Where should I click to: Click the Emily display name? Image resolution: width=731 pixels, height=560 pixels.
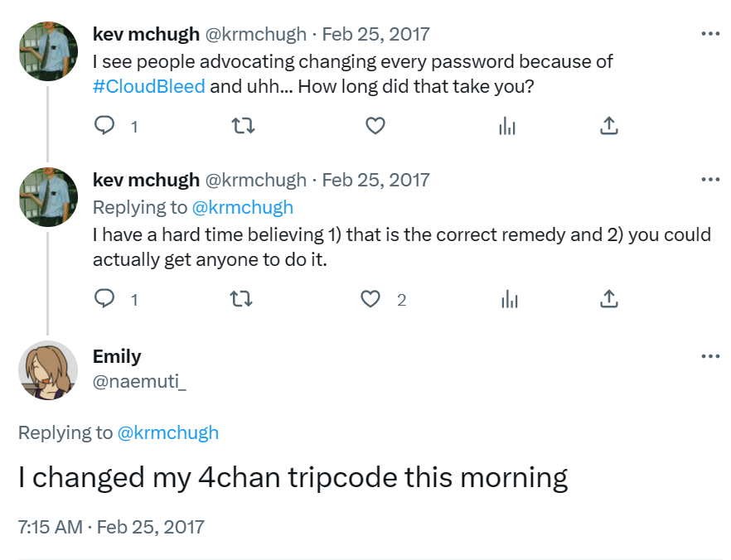tap(117, 356)
